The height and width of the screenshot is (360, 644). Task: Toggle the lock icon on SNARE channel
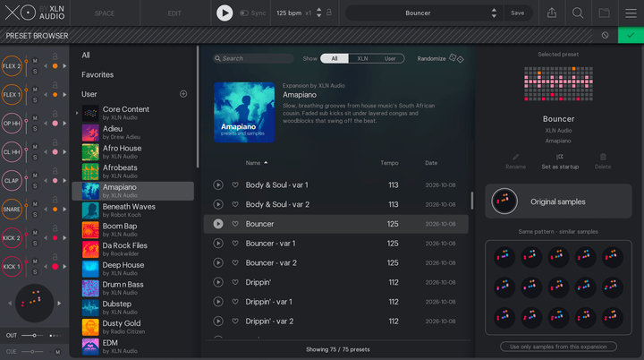55,200
